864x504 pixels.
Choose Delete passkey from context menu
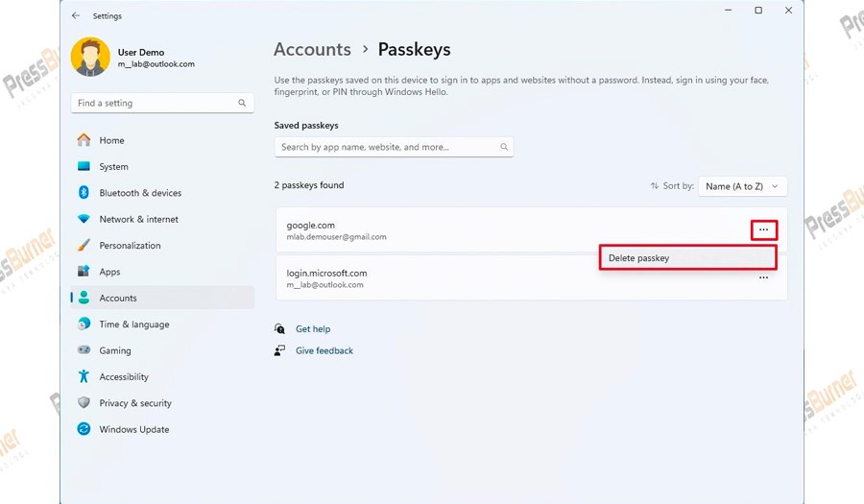[x=686, y=257]
